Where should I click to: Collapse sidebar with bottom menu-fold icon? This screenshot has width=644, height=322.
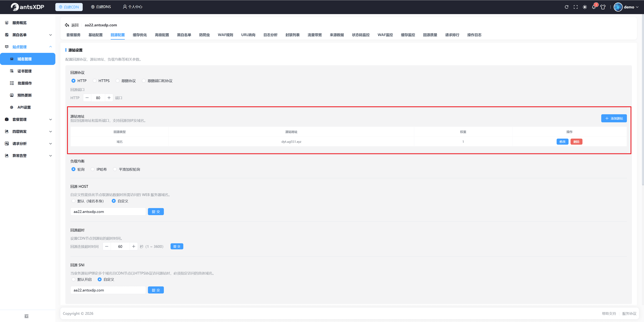(x=26, y=316)
